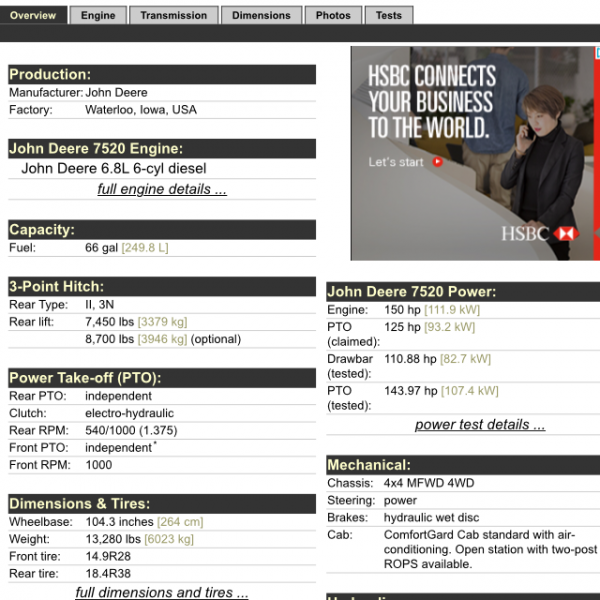The height and width of the screenshot is (600, 600).
Task: Switch to the Transmission tab
Action: pos(174,15)
